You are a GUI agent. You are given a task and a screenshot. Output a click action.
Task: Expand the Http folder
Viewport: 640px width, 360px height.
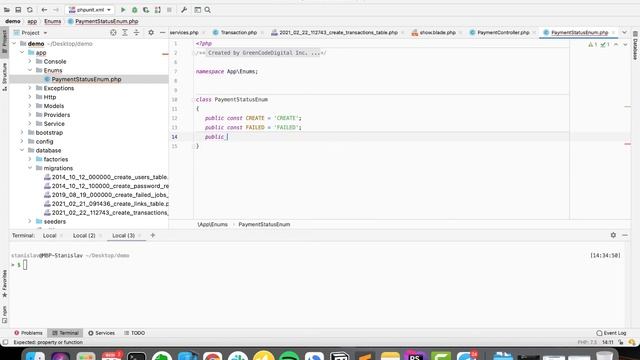tap(30, 97)
